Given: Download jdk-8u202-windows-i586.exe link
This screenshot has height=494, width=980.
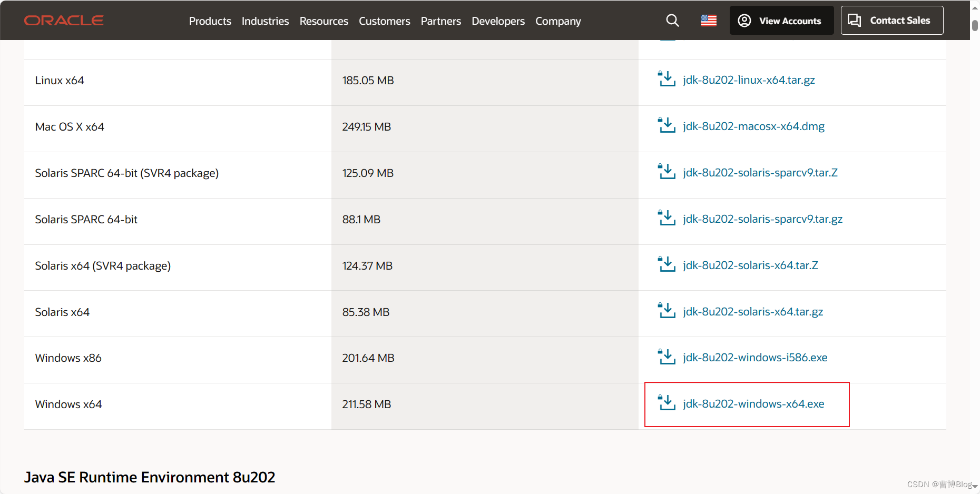Looking at the screenshot, I should pyautogui.click(x=755, y=358).
